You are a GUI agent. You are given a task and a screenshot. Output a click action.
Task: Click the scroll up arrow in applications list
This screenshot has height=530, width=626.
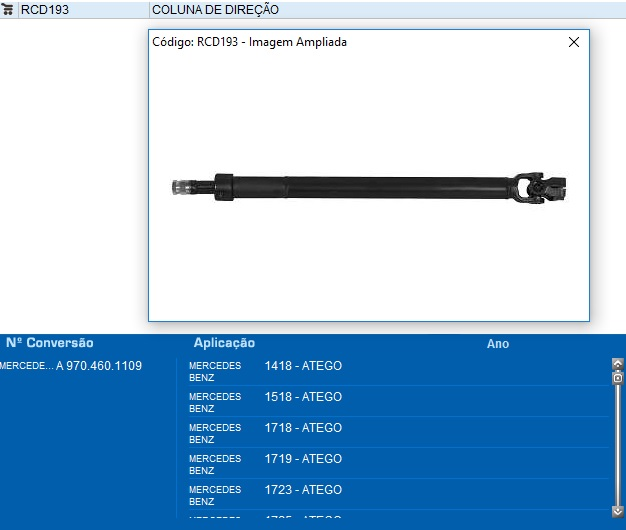pos(617,365)
